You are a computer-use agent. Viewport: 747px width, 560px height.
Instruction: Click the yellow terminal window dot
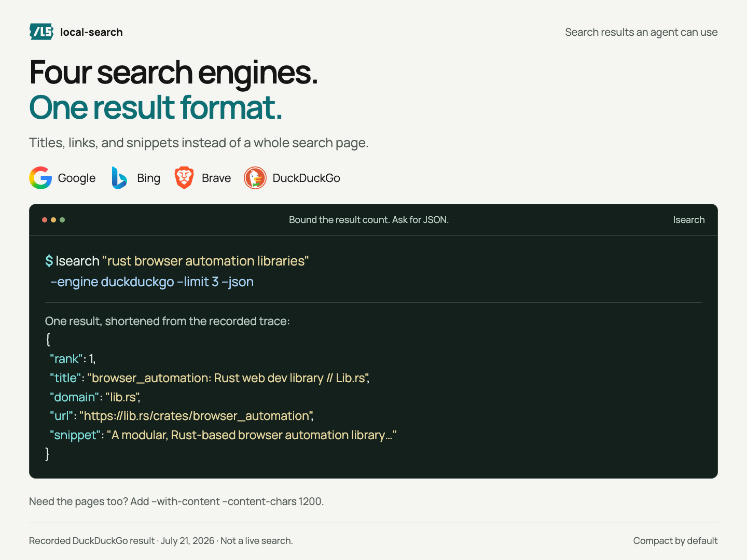click(x=53, y=220)
